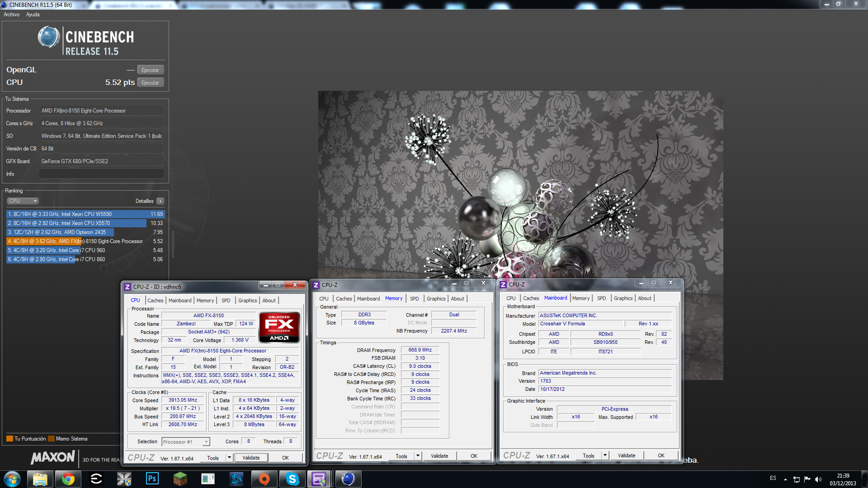Open Tools dropdown arrow in vdhnc6 window

point(230,458)
